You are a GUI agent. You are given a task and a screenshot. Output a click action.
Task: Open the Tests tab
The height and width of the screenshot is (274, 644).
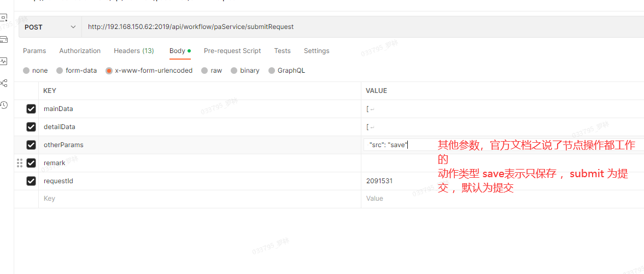click(x=282, y=51)
